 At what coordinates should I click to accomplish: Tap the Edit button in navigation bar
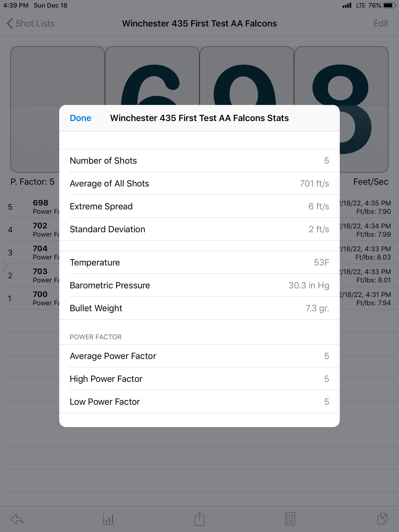click(381, 24)
